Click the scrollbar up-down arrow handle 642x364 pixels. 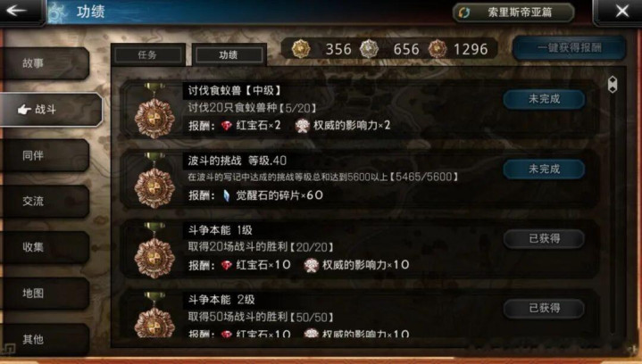pos(613,84)
